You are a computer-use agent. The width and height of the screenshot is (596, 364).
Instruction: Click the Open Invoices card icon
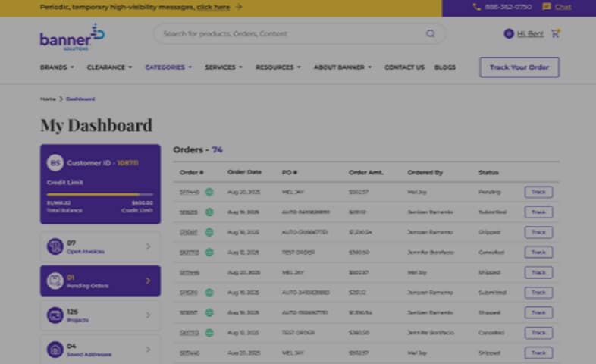(55, 246)
